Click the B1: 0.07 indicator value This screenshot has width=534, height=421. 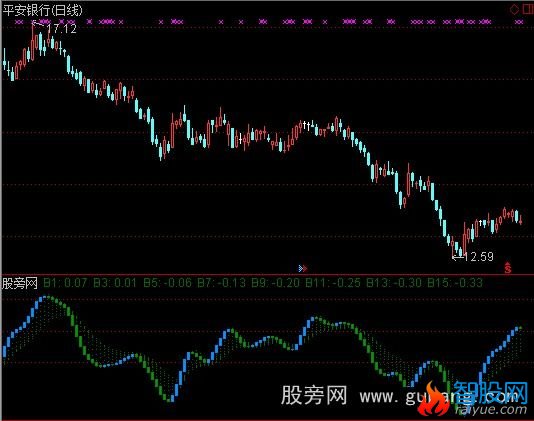point(65,283)
